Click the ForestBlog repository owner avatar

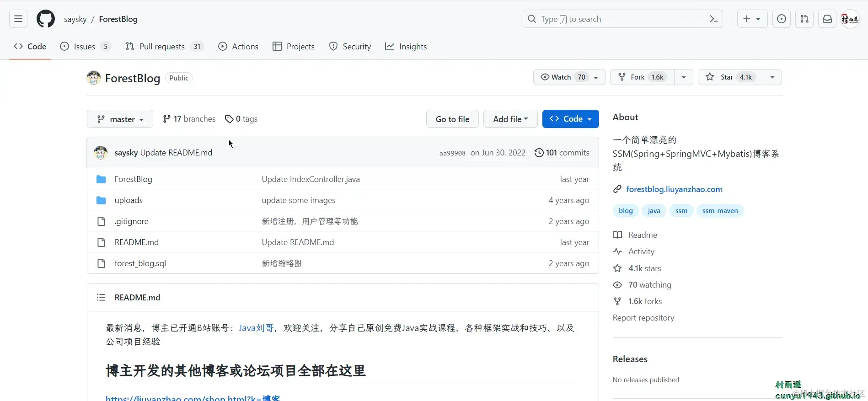94,78
